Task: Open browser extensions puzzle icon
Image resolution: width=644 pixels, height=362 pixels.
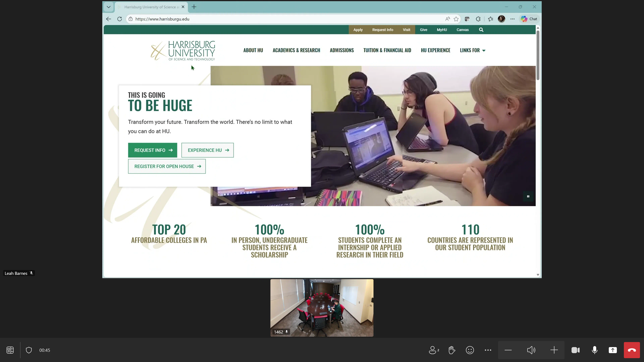Action: point(478,19)
